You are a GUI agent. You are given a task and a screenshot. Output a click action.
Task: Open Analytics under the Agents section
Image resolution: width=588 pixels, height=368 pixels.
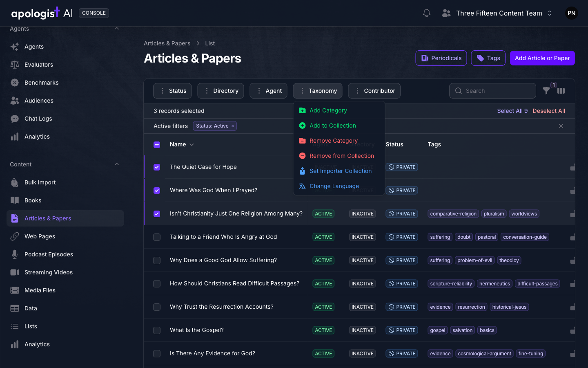tap(65, 137)
